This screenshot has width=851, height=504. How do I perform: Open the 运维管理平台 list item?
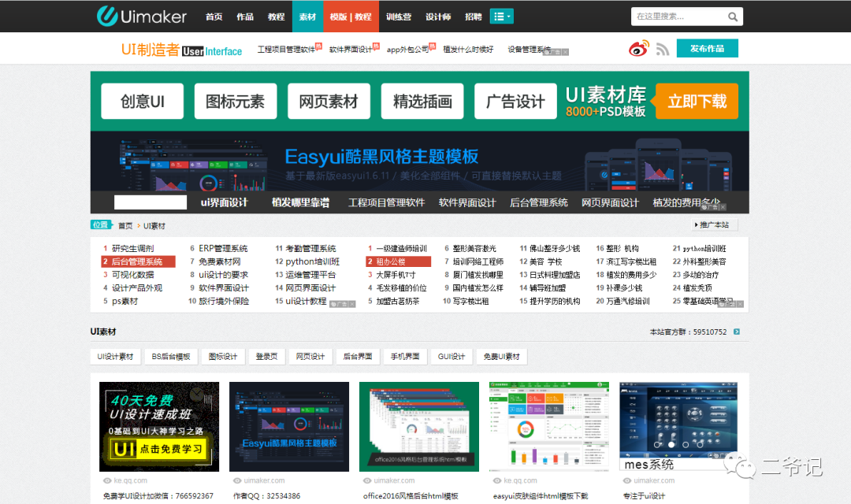(x=311, y=275)
